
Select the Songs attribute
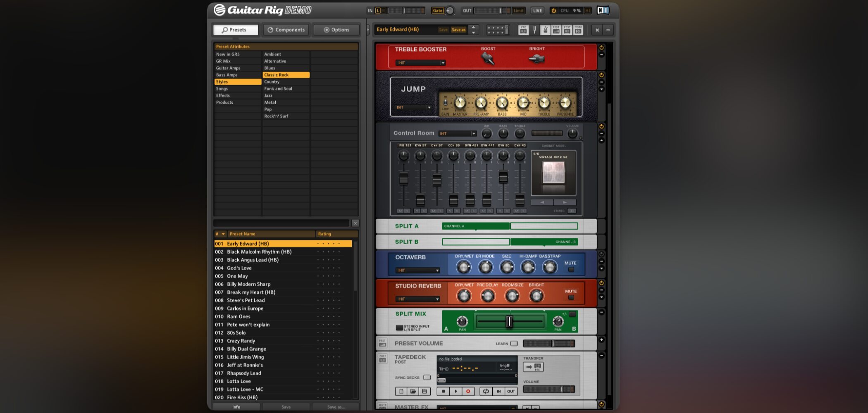click(x=237, y=89)
